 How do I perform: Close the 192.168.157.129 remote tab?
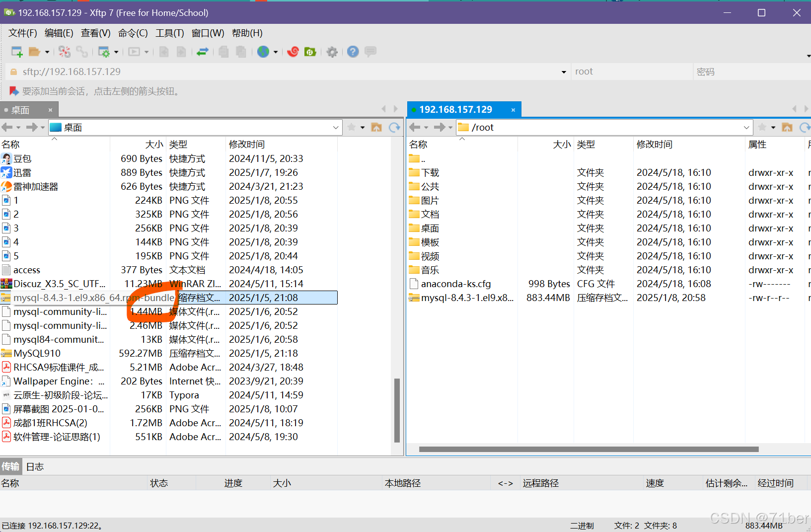[x=513, y=110]
